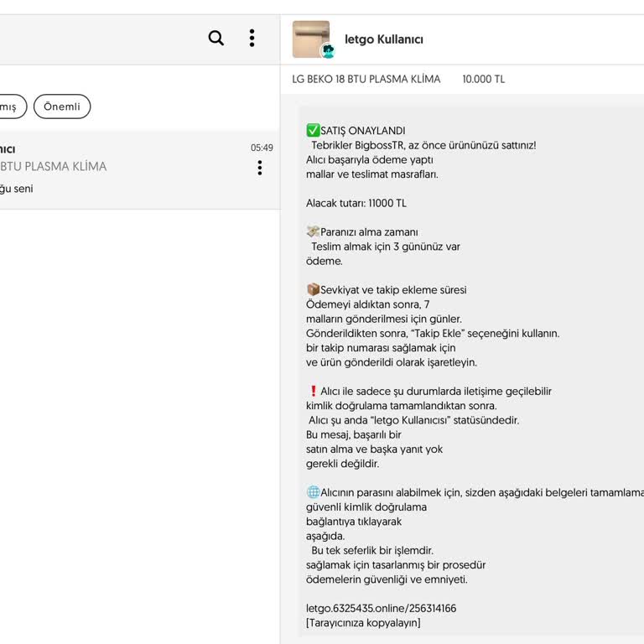Click the globe emoji beside Alıcının parasını
Image resolution: width=644 pixels, height=644 pixels.
click(313, 492)
